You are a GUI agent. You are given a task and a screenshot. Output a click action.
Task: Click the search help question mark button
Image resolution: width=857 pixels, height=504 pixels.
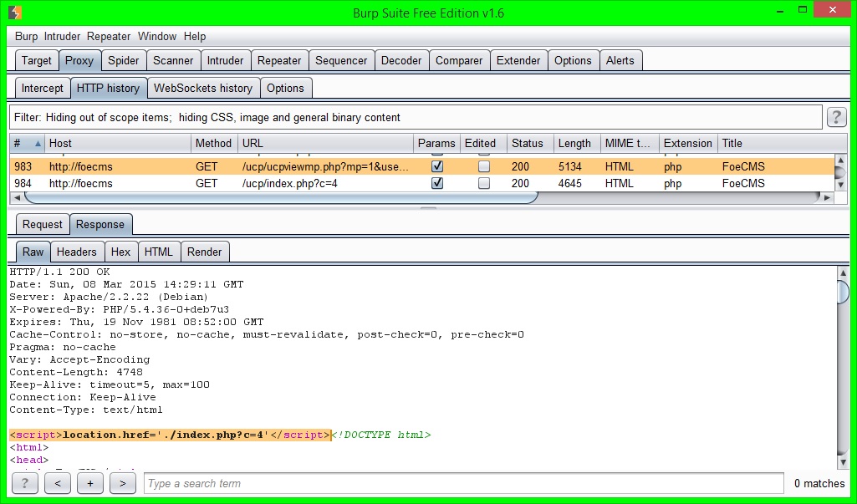coord(24,483)
